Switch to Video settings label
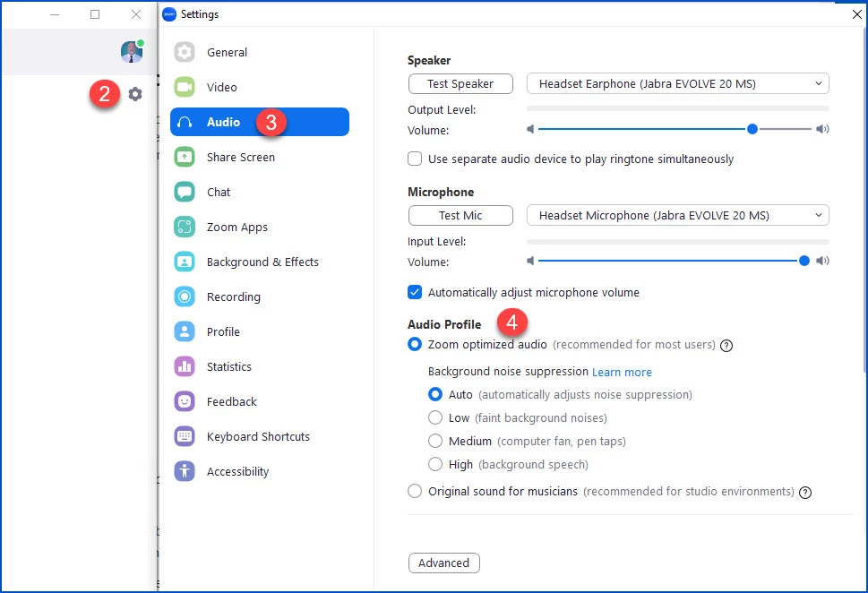The image size is (868, 593). (222, 88)
